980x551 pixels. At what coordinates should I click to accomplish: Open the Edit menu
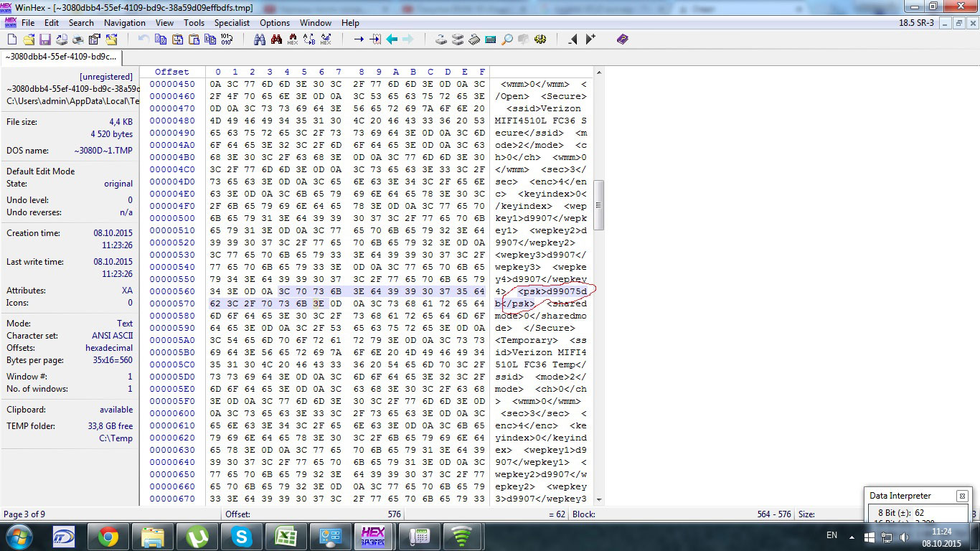pyautogui.click(x=52, y=23)
